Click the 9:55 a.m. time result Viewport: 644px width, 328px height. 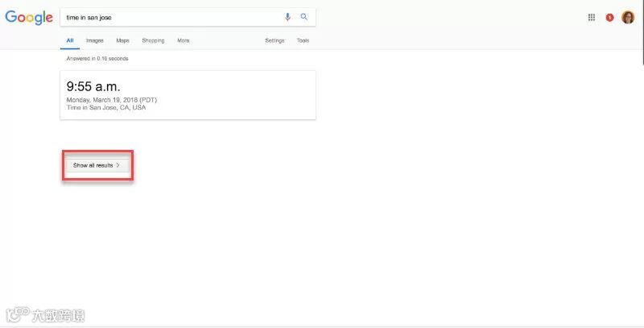click(93, 86)
